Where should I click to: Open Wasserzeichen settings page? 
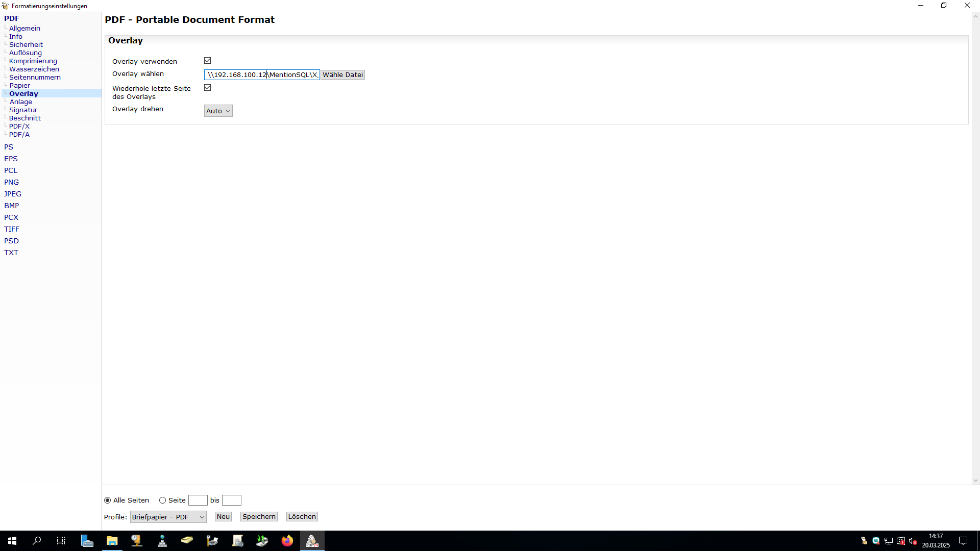click(x=34, y=69)
